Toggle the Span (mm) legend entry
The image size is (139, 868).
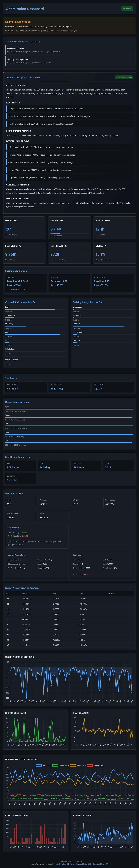click(x=43, y=765)
